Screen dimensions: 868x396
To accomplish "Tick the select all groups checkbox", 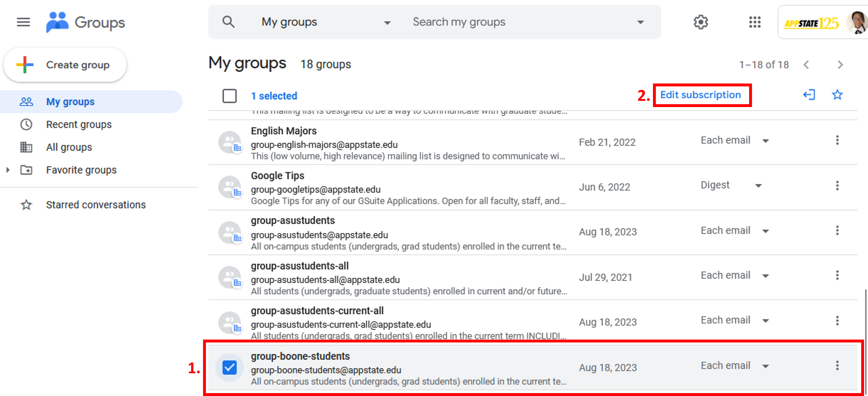I will [230, 96].
